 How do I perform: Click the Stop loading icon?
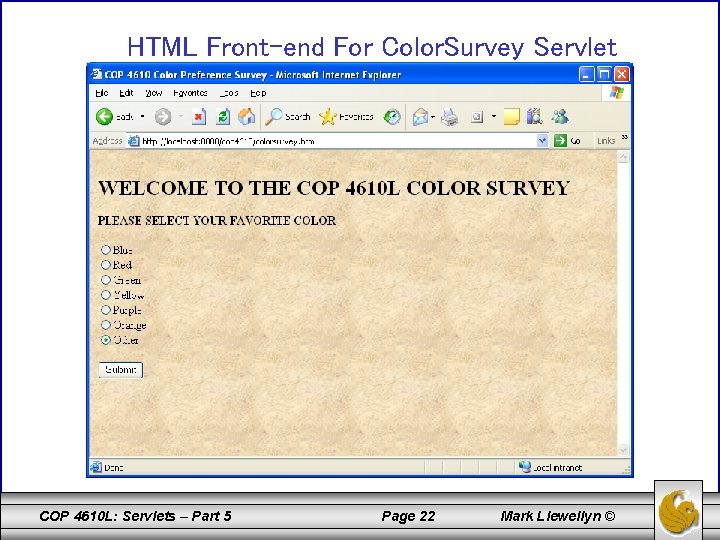tap(198, 117)
